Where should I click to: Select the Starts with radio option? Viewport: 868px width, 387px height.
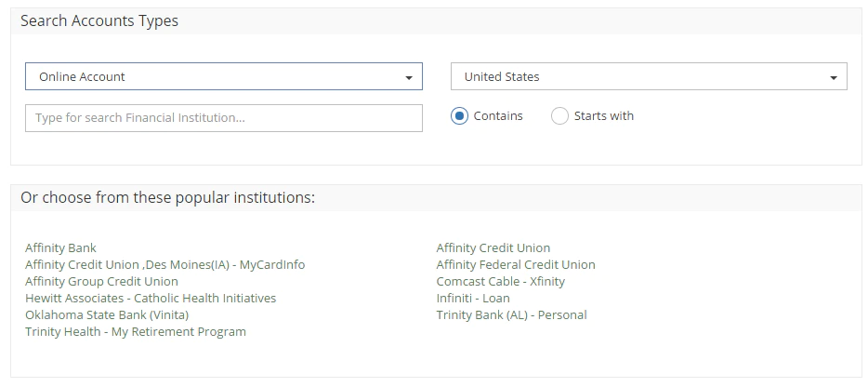[559, 116]
